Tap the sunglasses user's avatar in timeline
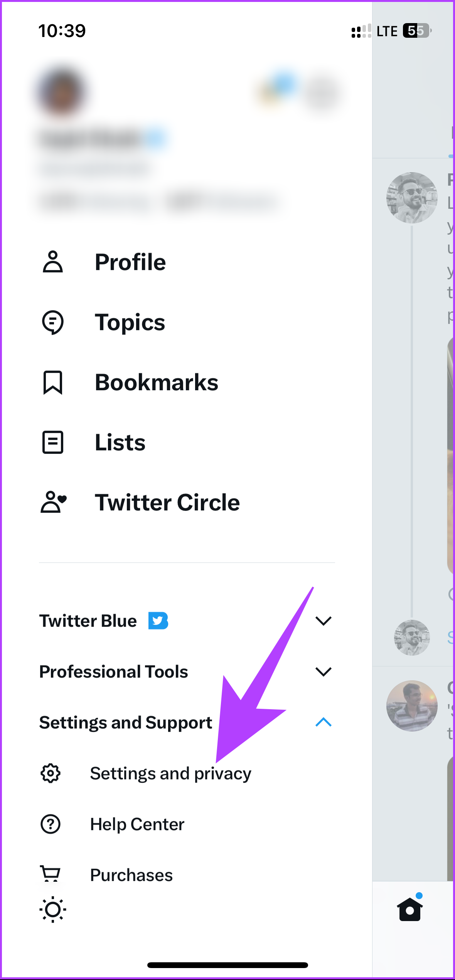Viewport: 455px width, 980px height. (x=412, y=198)
